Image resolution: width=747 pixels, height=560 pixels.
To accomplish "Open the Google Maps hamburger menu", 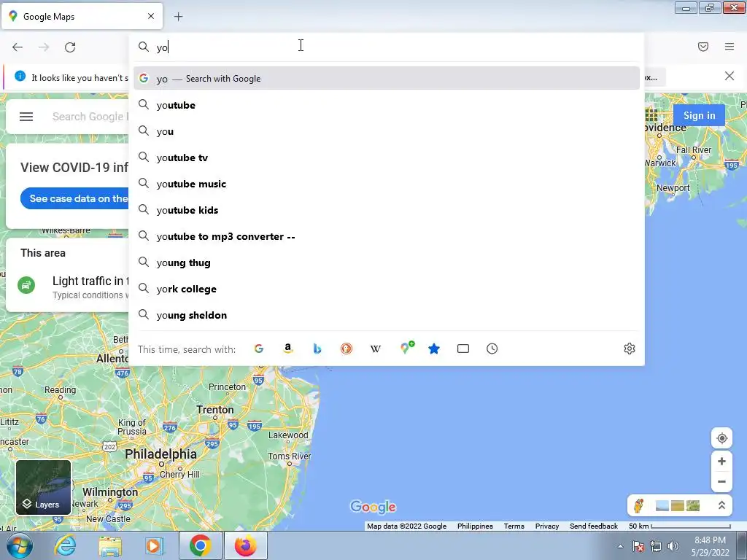I will tap(26, 117).
